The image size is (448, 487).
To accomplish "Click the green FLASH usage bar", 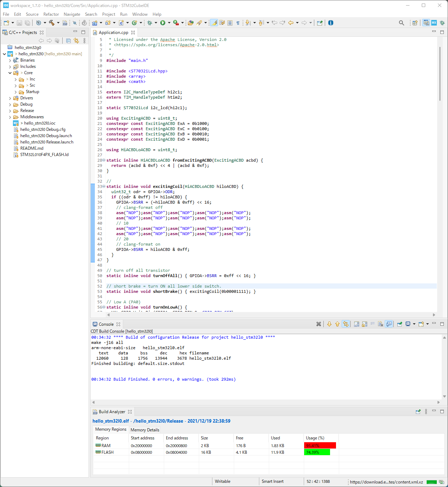I will click(317, 452).
